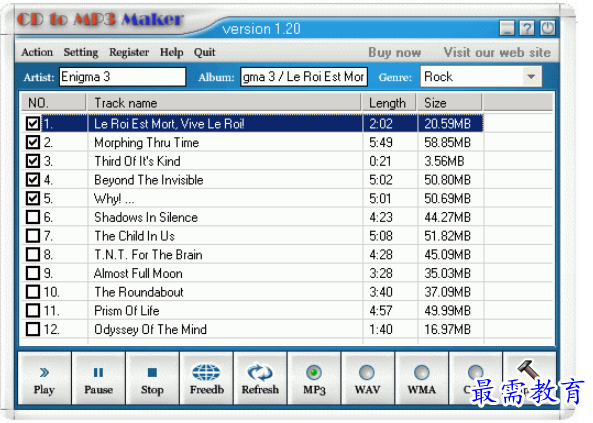Screen dimensions: 593x423
Task: Select track name Almost Full Moon
Action: 138,273
